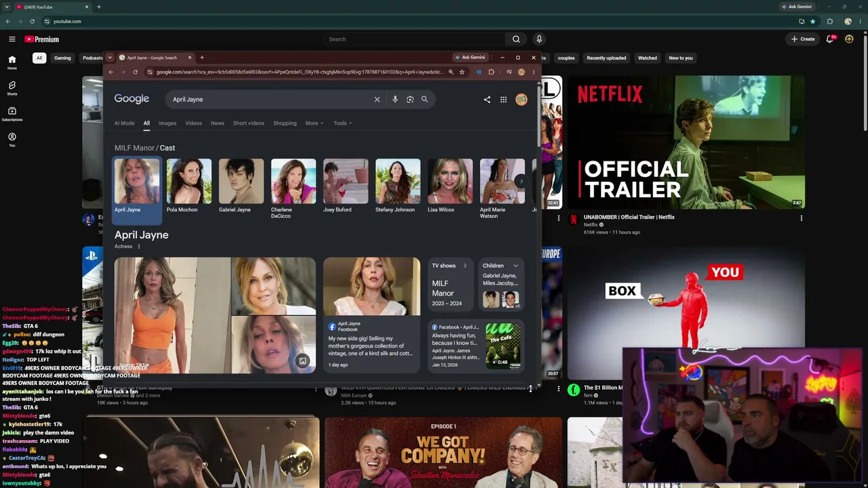This screenshot has height=488, width=868.
Task: Click the YouTube Premium logo
Action: click(x=41, y=39)
